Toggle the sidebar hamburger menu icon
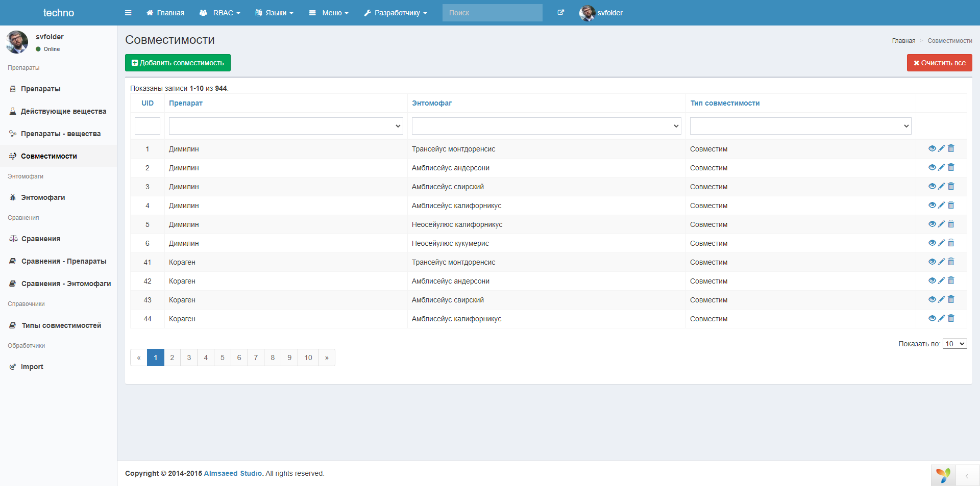Screen dimensions: 980x486 [x=128, y=13]
